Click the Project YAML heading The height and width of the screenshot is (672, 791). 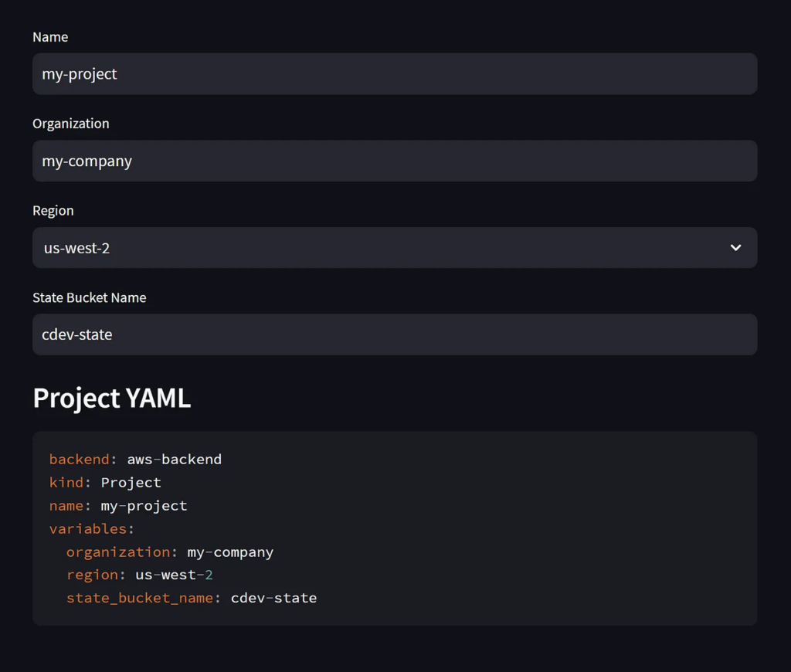coord(111,398)
